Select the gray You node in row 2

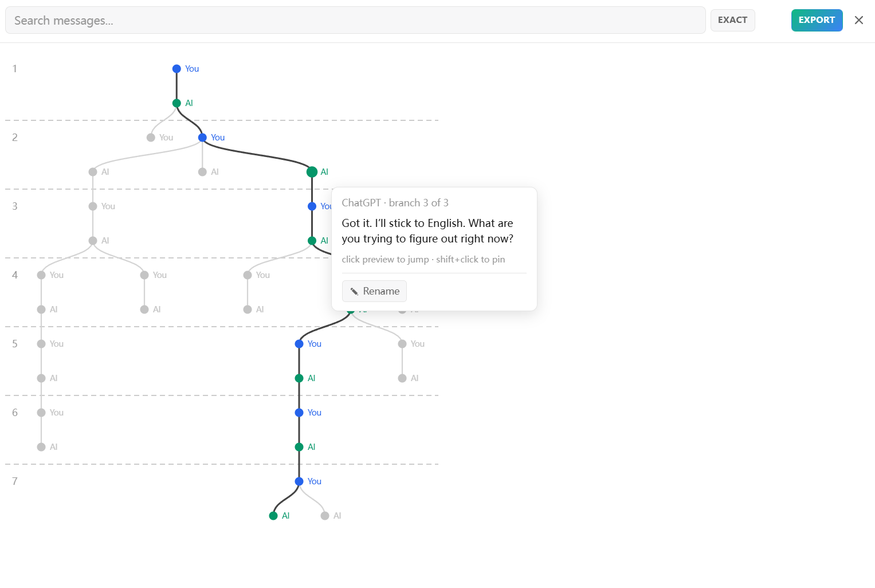151,138
